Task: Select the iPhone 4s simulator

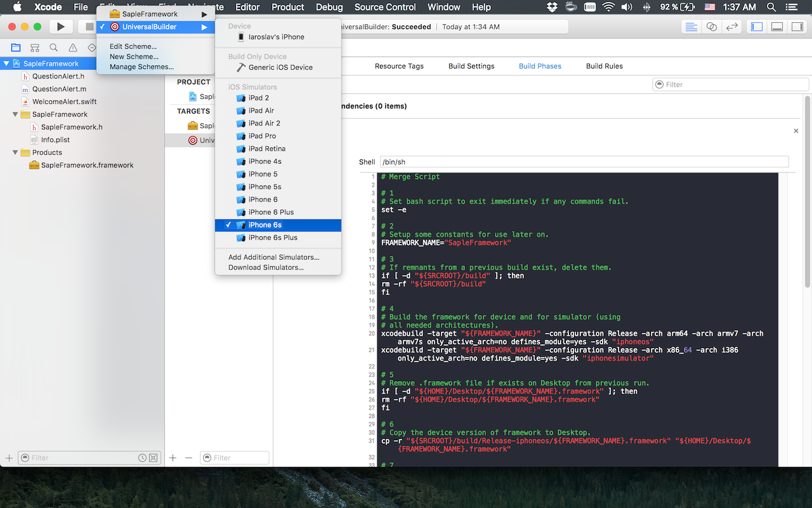Action: 278,161
